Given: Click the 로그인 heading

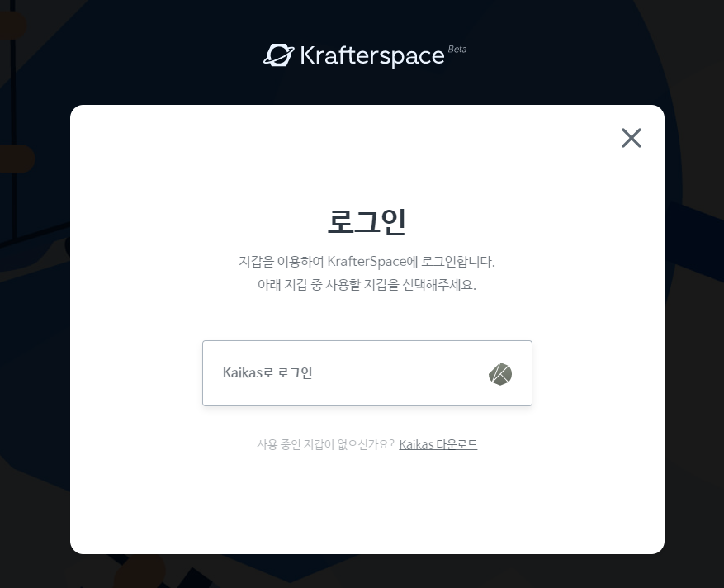Looking at the screenshot, I should tap(367, 221).
